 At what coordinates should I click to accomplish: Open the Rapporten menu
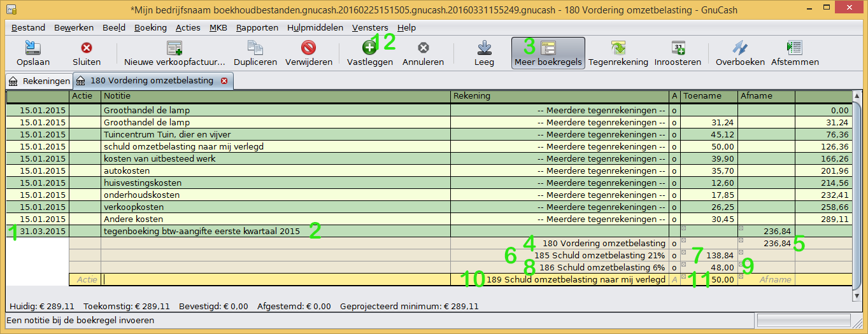coord(257,27)
